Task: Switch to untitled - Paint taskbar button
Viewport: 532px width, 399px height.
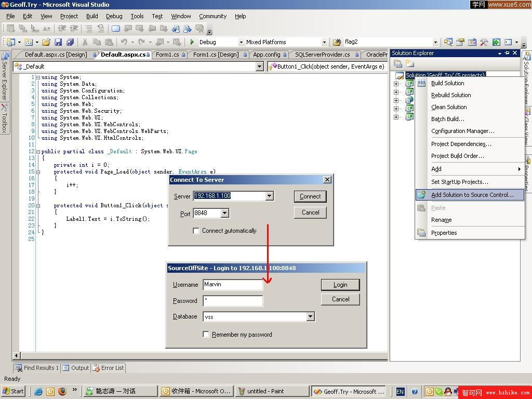Action: coord(272,391)
